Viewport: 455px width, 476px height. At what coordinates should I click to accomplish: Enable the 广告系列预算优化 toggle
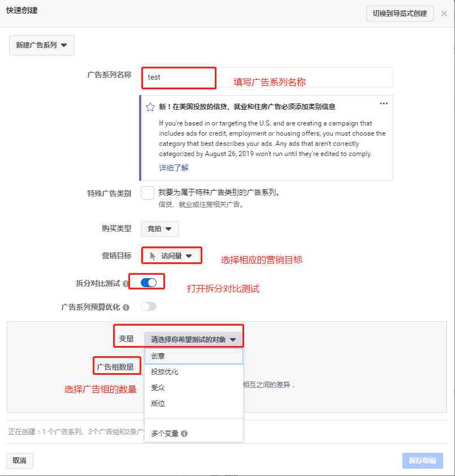[x=149, y=306]
